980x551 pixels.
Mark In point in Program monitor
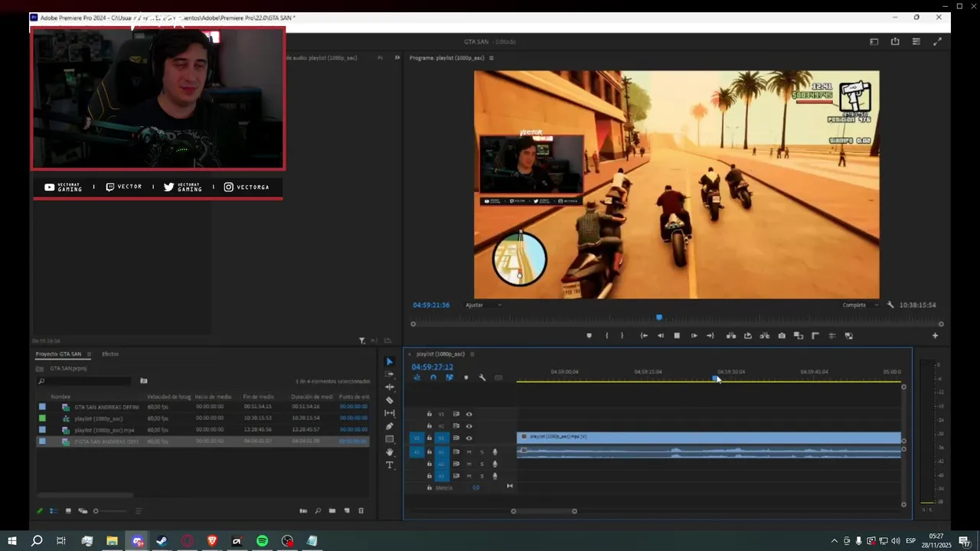(x=606, y=336)
